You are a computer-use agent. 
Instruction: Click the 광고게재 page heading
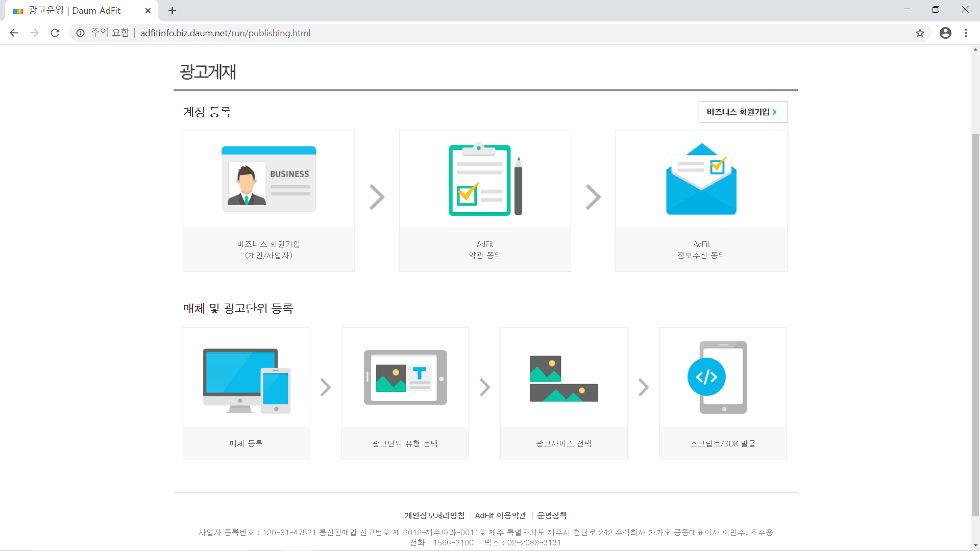[208, 72]
